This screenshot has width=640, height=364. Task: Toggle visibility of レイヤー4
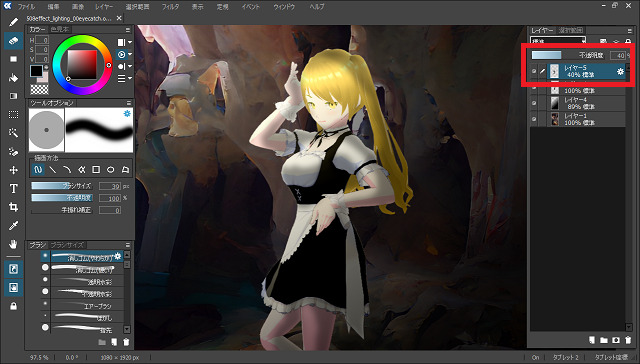coord(534,103)
